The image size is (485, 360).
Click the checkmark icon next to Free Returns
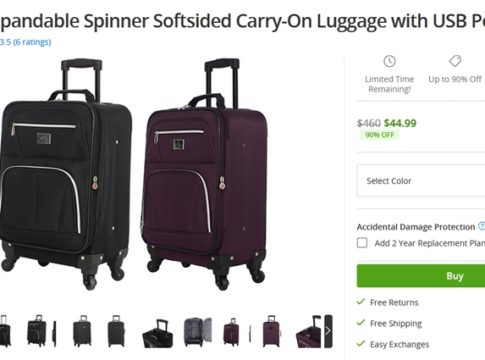[361, 302]
